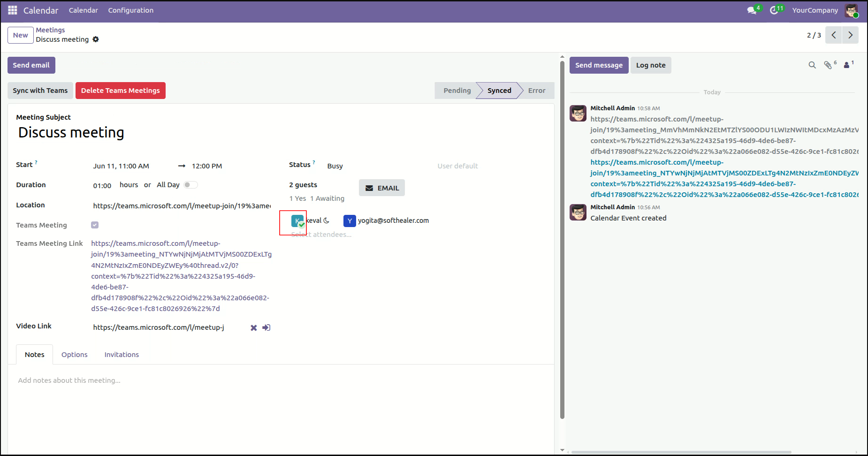Clear the video link with X icon
The image size is (868, 456).
pyautogui.click(x=254, y=328)
